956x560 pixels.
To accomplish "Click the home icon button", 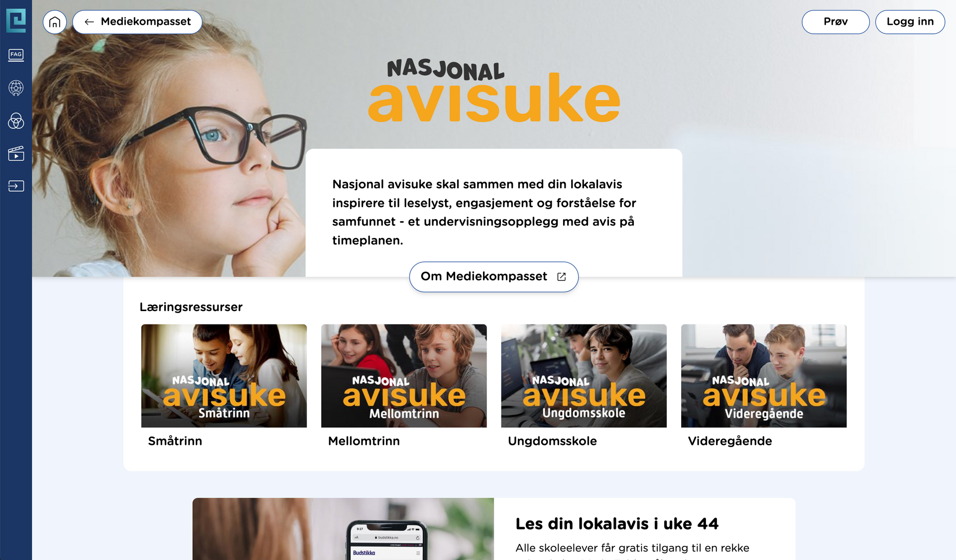I will 55,22.
